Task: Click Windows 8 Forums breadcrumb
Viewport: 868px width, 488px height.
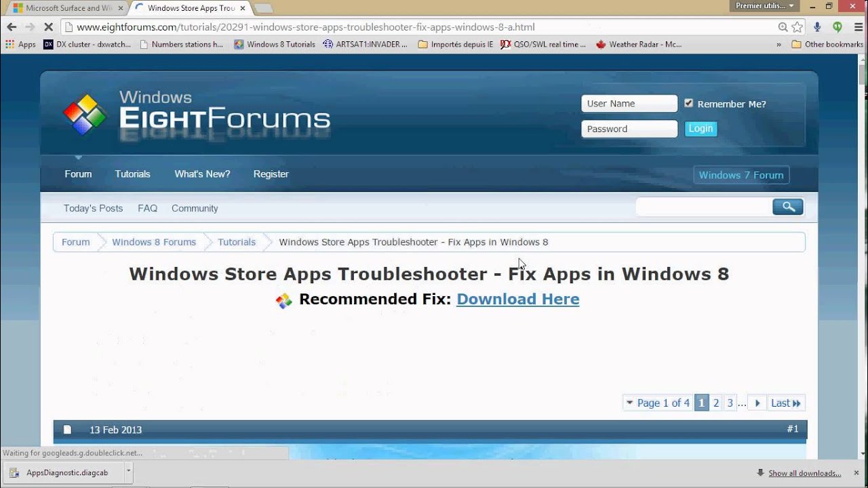Action: 154,242
